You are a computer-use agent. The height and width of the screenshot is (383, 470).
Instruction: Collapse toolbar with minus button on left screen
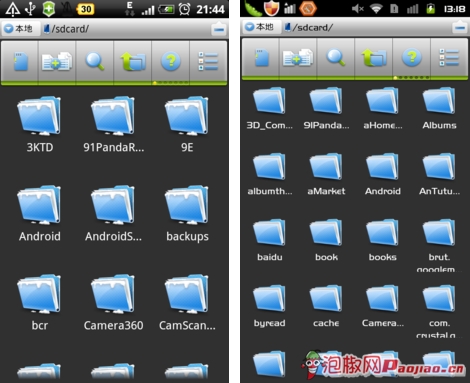219,29
